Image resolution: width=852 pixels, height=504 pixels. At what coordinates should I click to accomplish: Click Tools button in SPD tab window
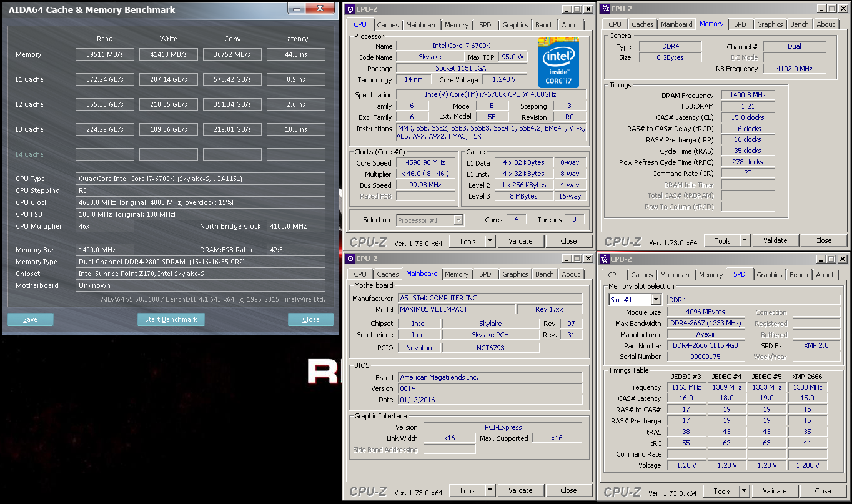tap(721, 491)
